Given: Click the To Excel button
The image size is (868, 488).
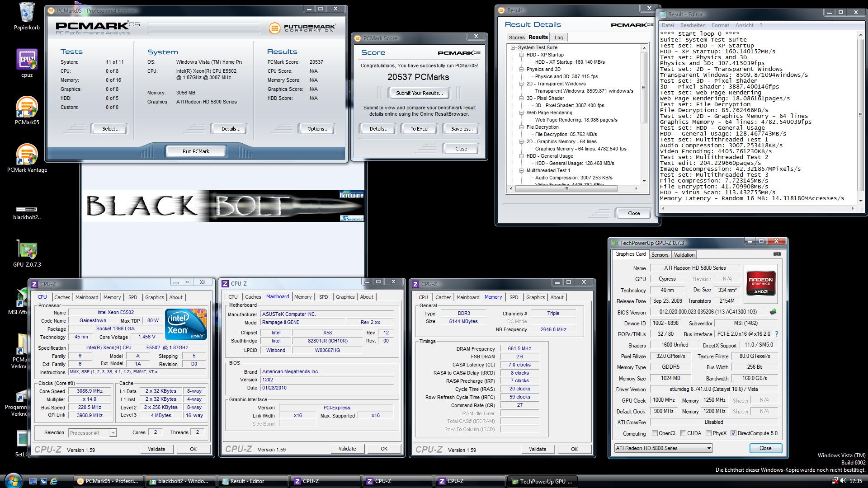Looking at the screenshot, I should coord(419,129).
